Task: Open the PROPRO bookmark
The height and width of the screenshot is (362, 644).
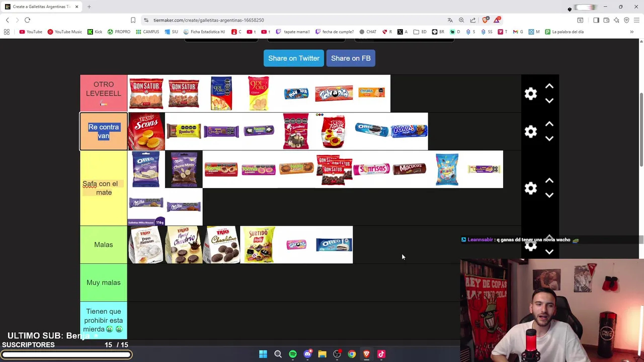Action: click(x=119, y=32)
